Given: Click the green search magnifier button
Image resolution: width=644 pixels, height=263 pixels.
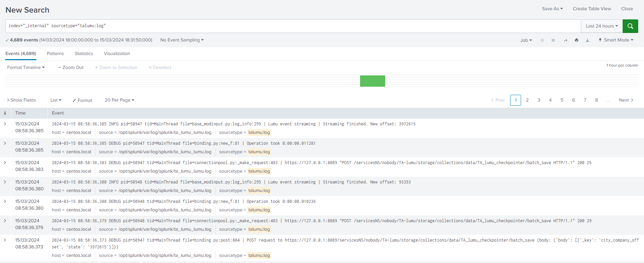Looking at the screenshot, I should point(630,26).
